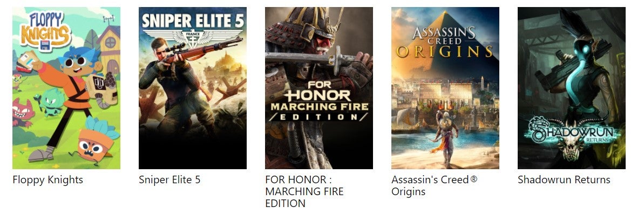
Task: Select the Sniper Elite 5 game cover
Action: click(193, 88)
